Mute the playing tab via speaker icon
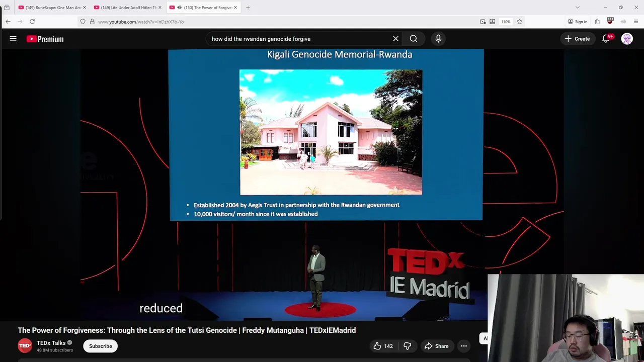644x362 pixels. 179,8
